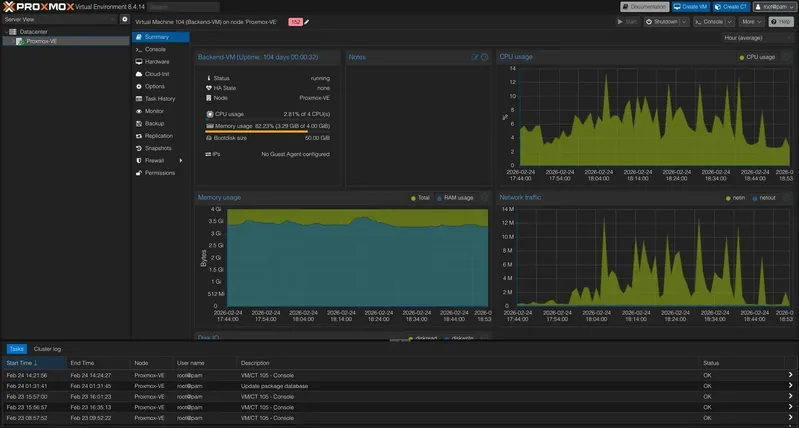
Task: Expand the Firewall submenu arrow
Action: pos(180,160)
